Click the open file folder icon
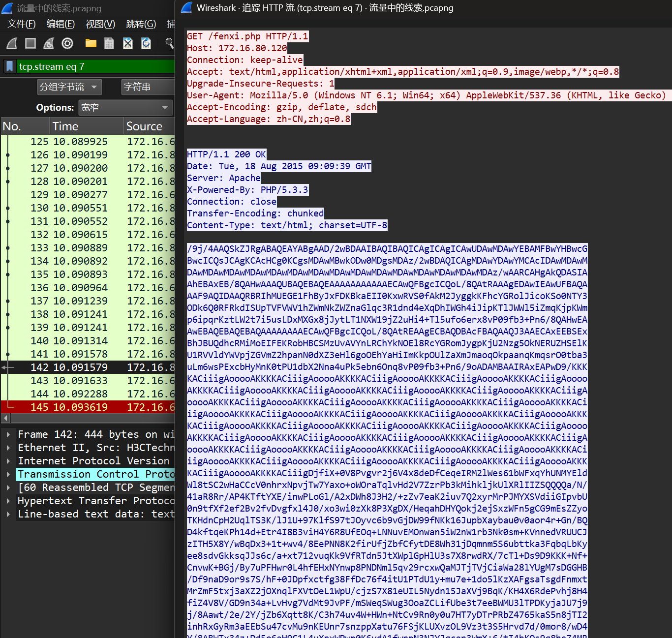Screen dimensions: 672x638 91,43
